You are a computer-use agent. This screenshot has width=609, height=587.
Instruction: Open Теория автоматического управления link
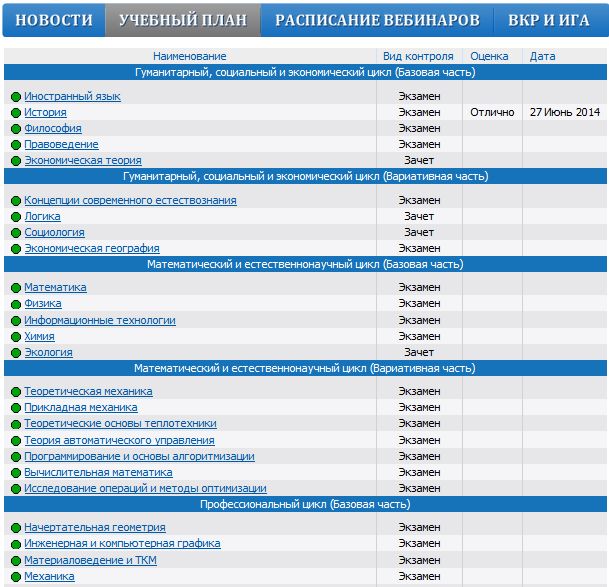(119, 441)
